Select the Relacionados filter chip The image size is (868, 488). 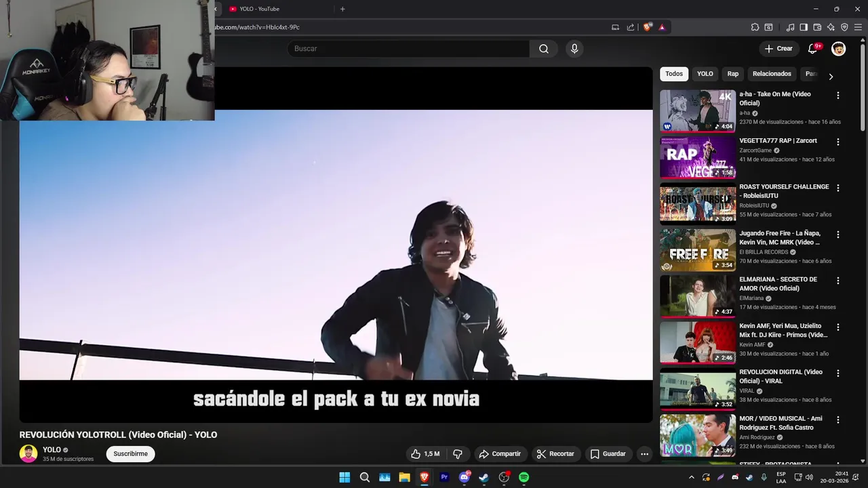[x=772, y=74]
